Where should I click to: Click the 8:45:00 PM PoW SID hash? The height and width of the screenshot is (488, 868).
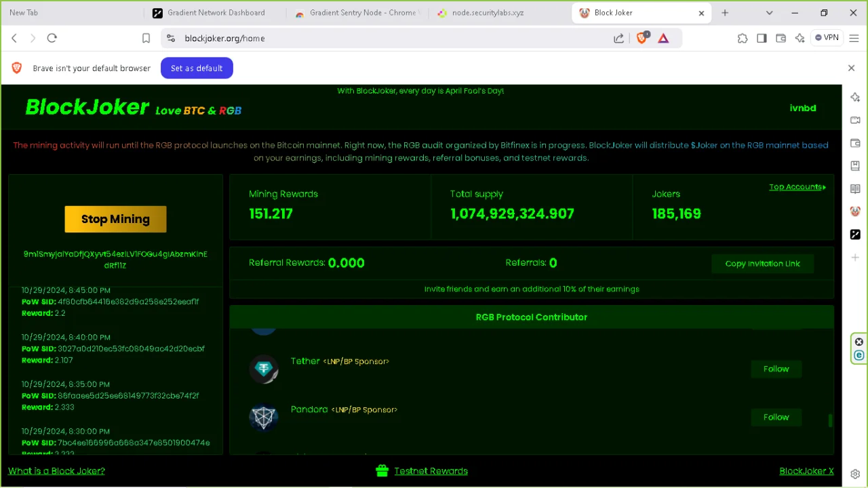click(128, 302)
